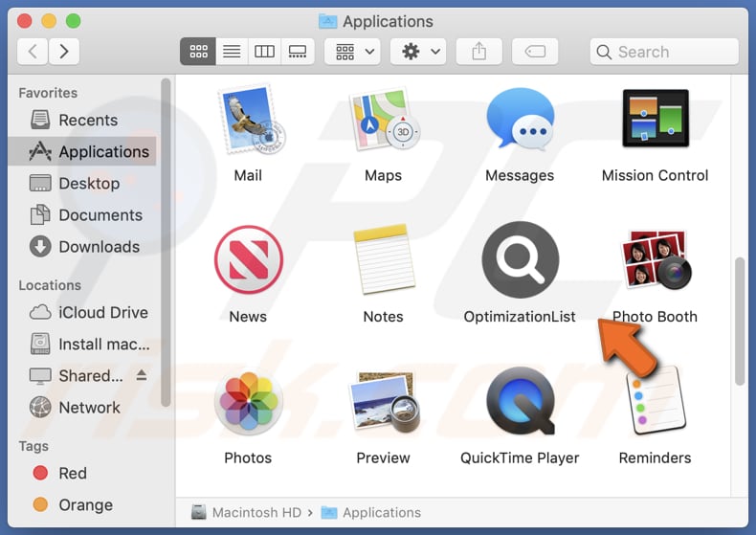Go forward with the right arrow
This screenshot has width=756, height=535.
[x=64, y=51]
